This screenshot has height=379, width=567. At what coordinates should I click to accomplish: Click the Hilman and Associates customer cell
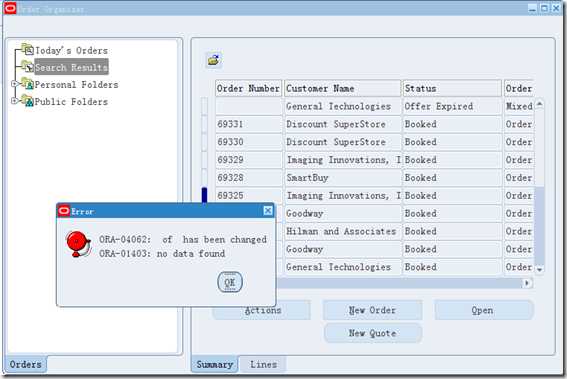(x=342, y=231)
